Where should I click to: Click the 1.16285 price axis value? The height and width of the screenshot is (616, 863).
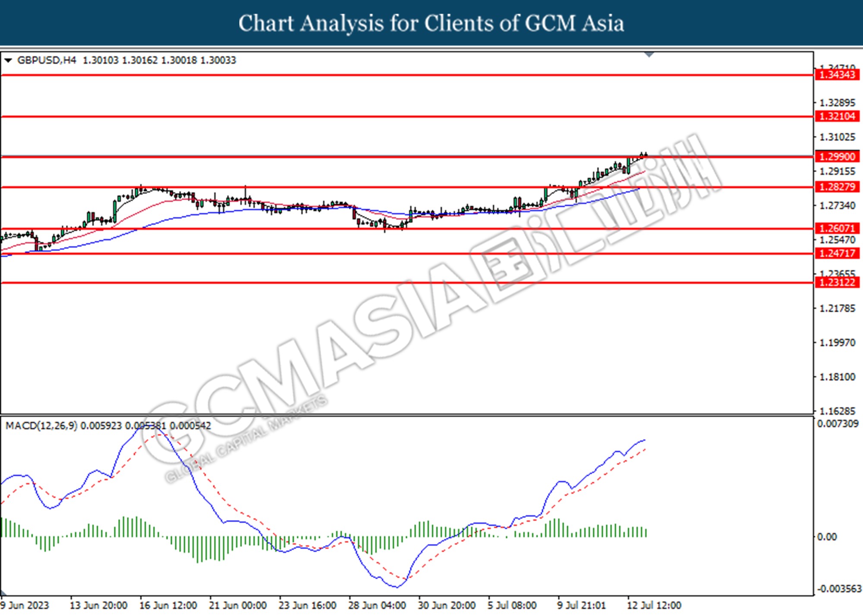(x=837, y=411)
